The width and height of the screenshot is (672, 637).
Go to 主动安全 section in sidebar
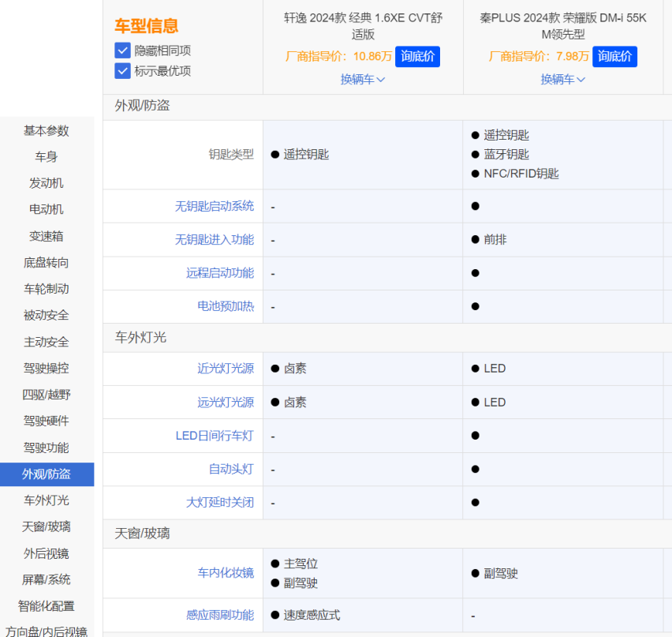47,342
